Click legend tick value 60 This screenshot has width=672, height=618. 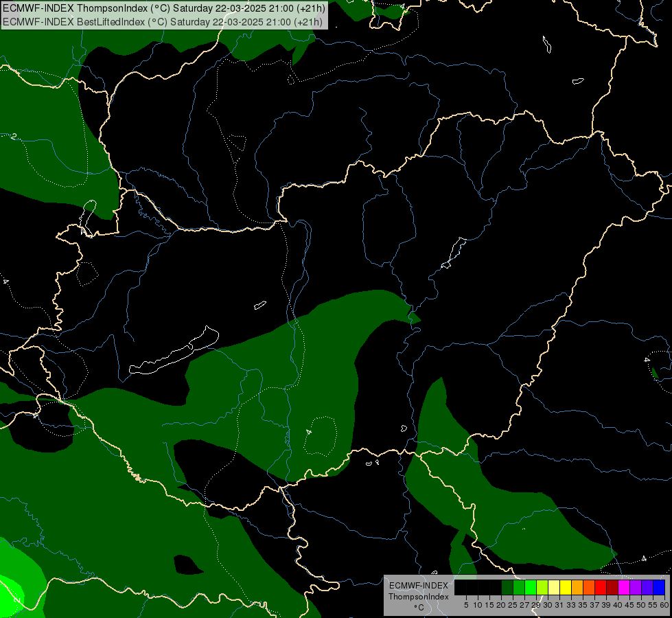(664, 605)
